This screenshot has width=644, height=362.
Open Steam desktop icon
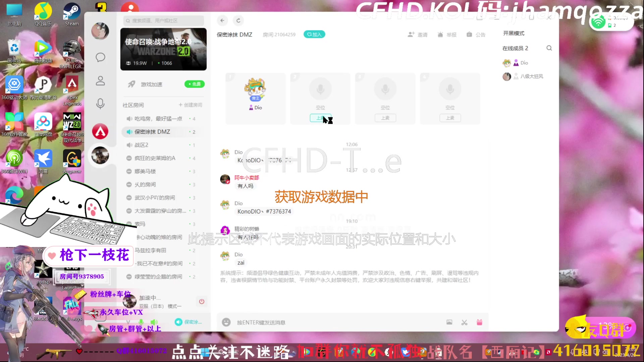[72, 14]
